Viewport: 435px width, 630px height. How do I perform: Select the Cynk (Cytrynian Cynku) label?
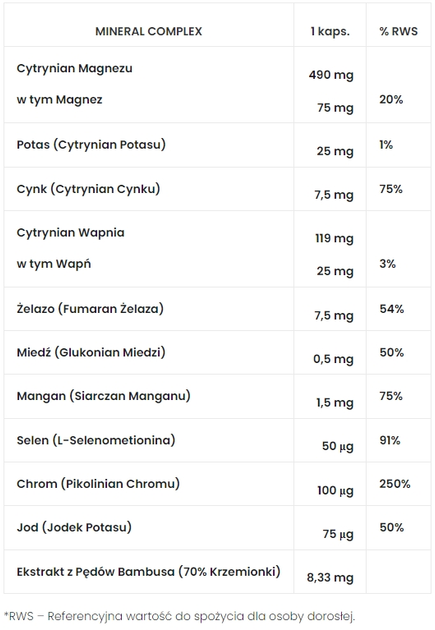88,189
